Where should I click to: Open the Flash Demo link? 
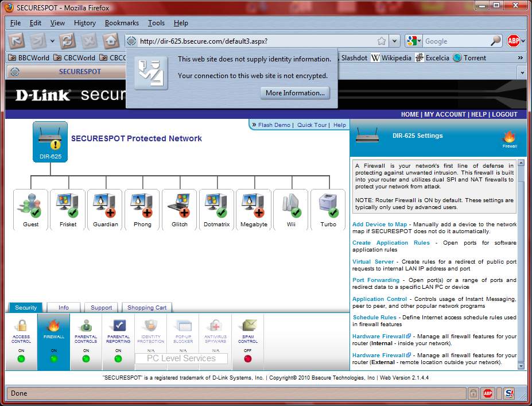click(x=274, y=125)
